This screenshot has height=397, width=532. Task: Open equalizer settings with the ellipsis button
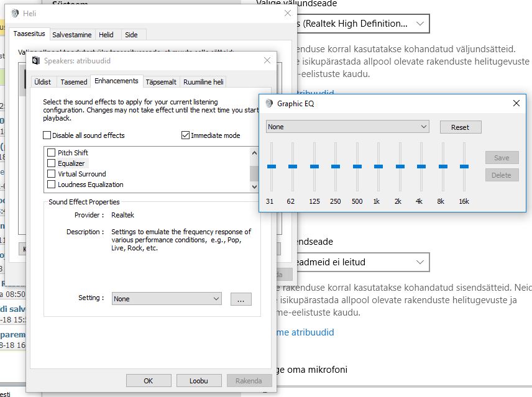(241, 299)
